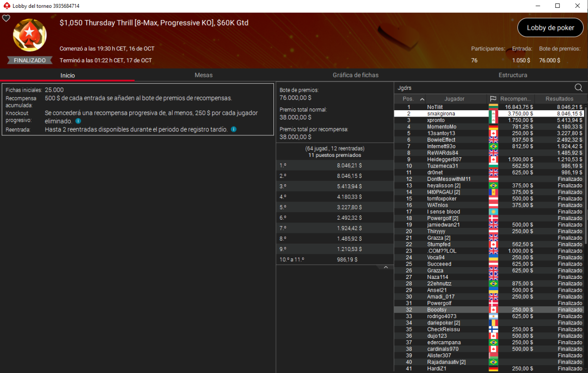
Task: Sort players by the Recompensa column header
Action: point(516,99)
